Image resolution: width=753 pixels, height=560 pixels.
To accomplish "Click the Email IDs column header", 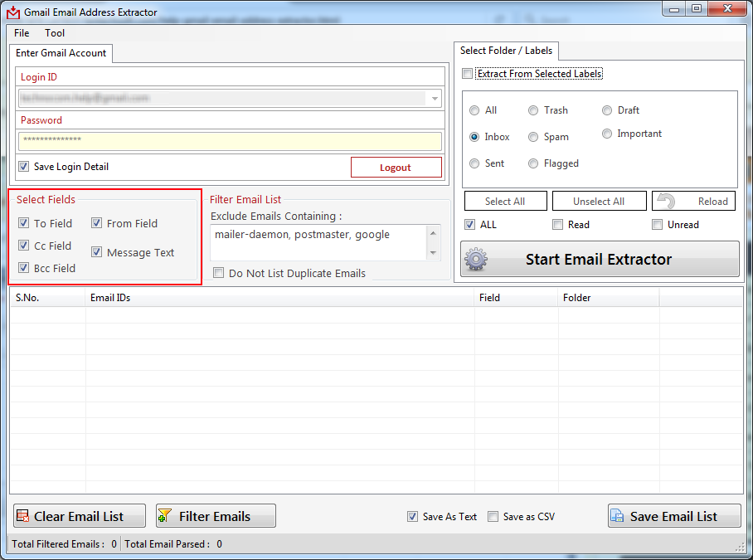I will click(280, 298).
